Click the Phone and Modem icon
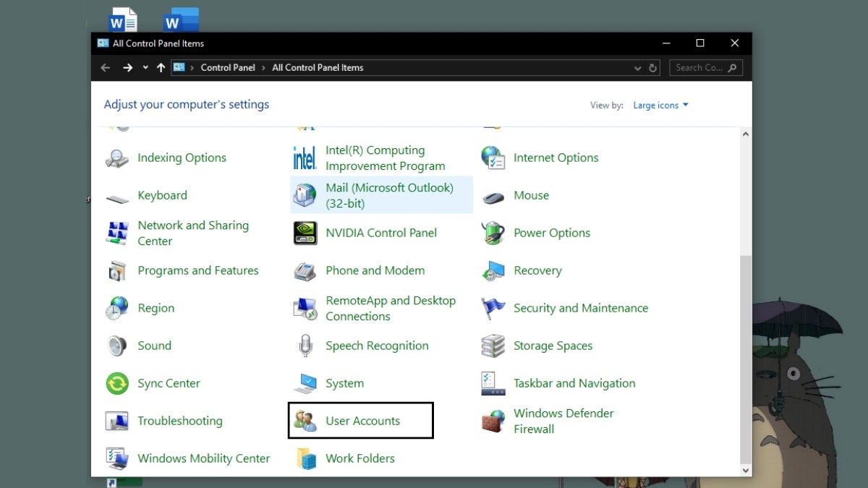This screenshot has width=868, height=488. click(305, 271)
